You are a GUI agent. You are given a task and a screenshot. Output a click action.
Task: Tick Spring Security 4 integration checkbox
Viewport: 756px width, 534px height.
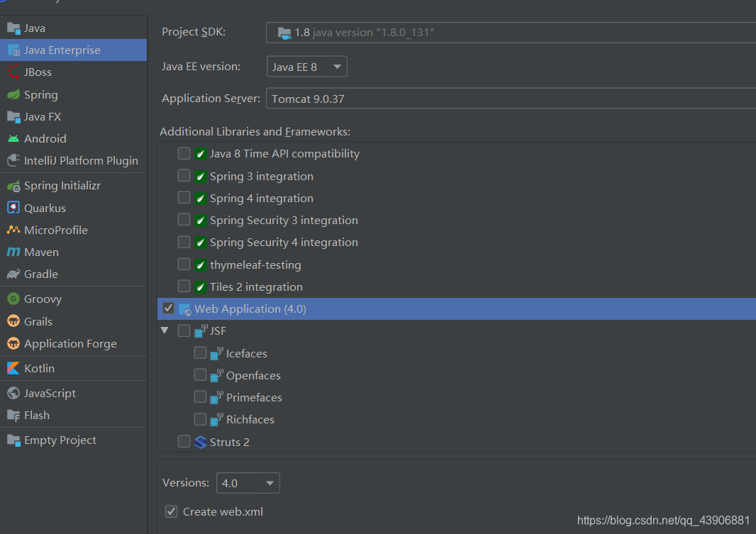(x=184, y=242)
